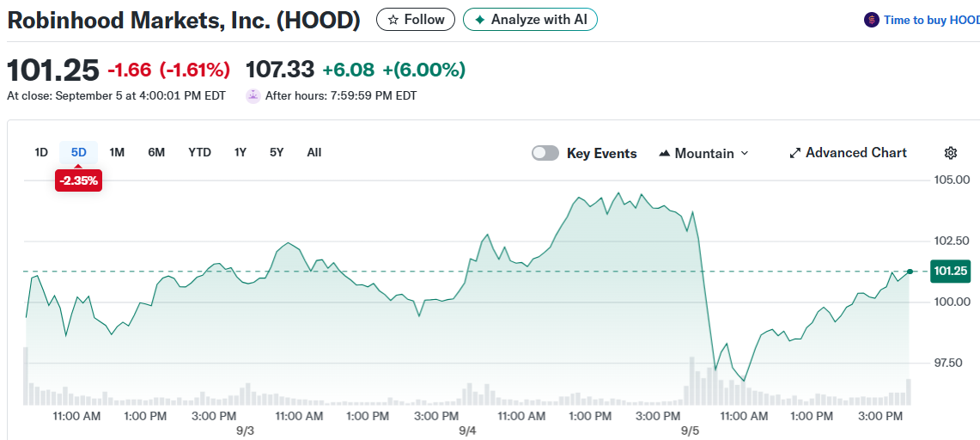
Task: Open chart settings gear icon
Action: point(951,153)
